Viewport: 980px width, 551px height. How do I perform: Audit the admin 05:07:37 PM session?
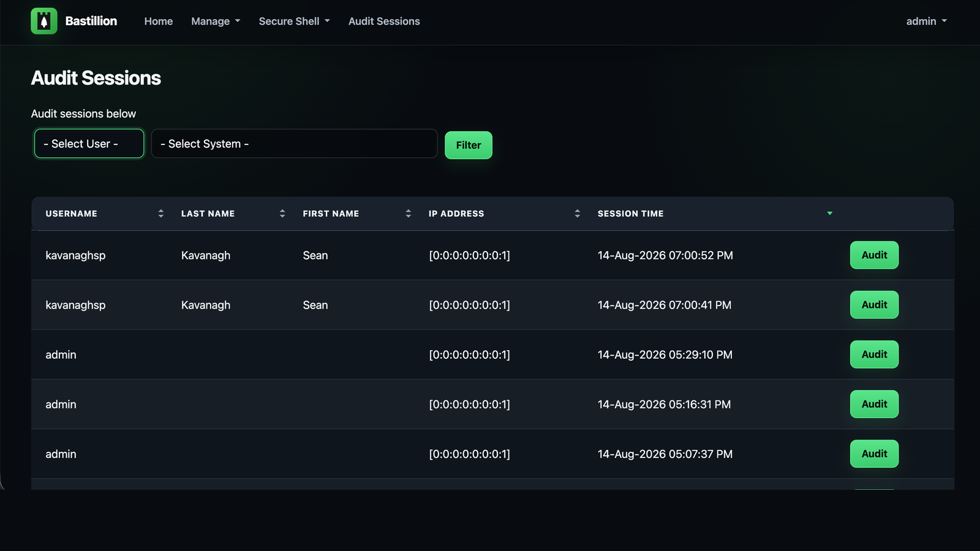[x=874, y=454]
